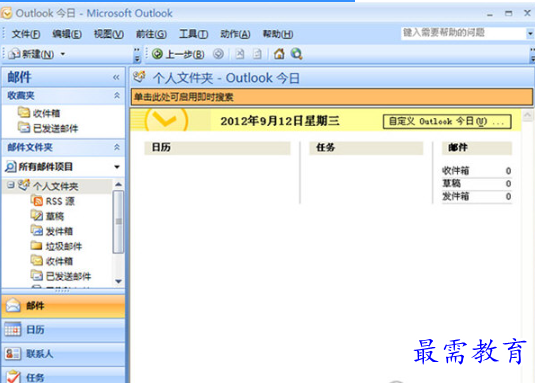
Task: Switch to the 邮件 navigation button
Action: click(x=63, y=306)
